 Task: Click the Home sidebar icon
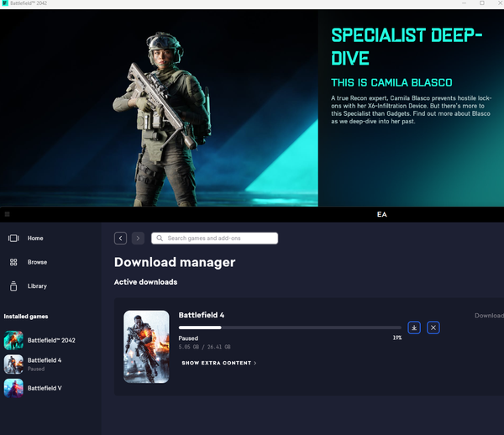(13, 238)
